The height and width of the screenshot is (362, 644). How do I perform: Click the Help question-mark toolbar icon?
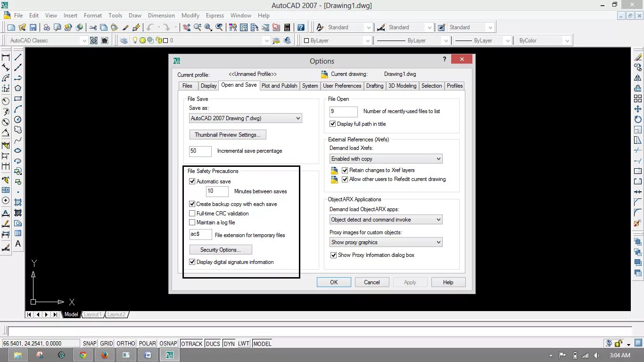coord(301,27)
